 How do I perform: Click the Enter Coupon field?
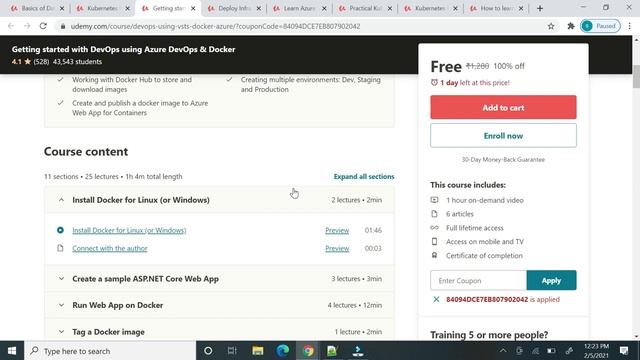(x=478, y=280)
